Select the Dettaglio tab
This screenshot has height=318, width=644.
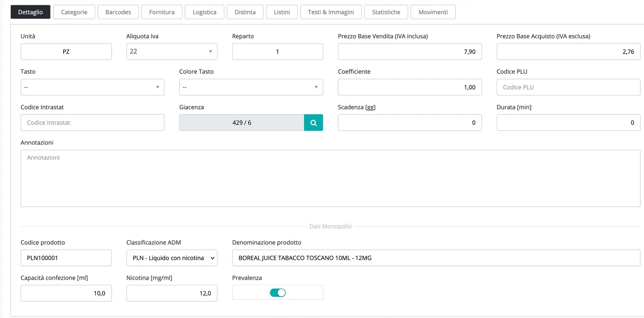(x=30, y=12)
